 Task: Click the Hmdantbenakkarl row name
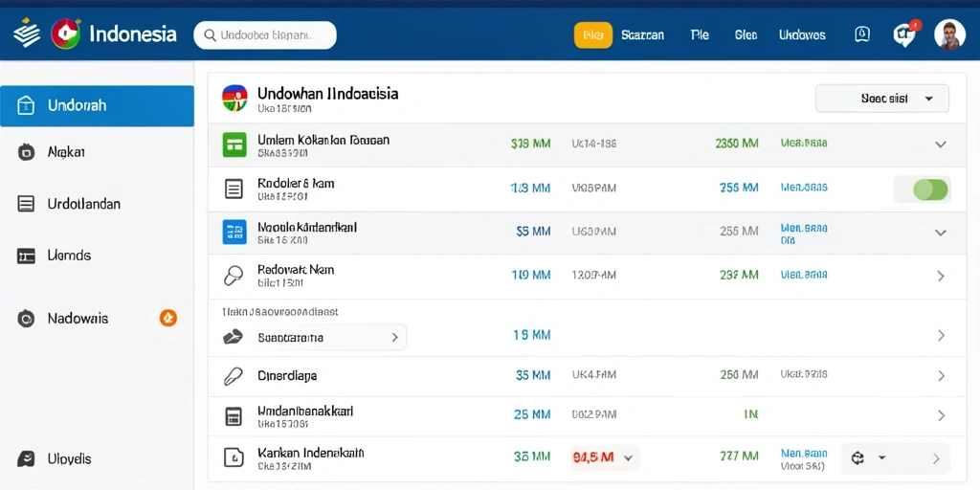305,411
